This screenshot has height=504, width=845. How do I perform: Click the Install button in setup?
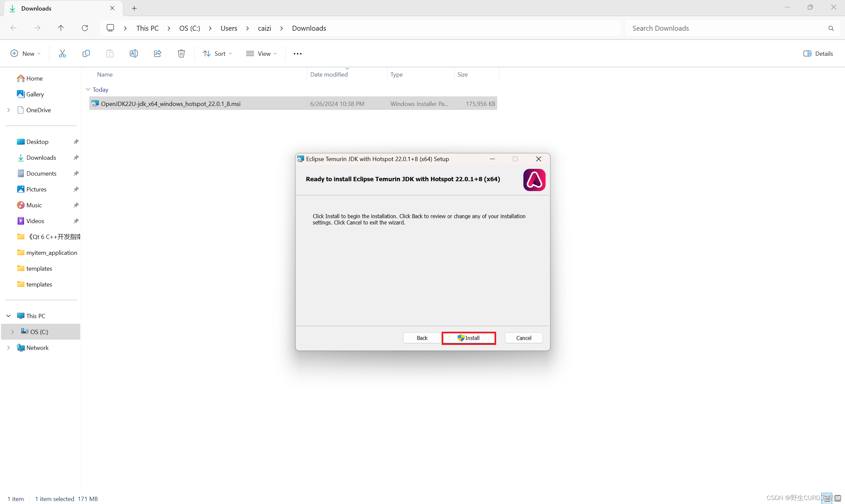coord(468,338)
